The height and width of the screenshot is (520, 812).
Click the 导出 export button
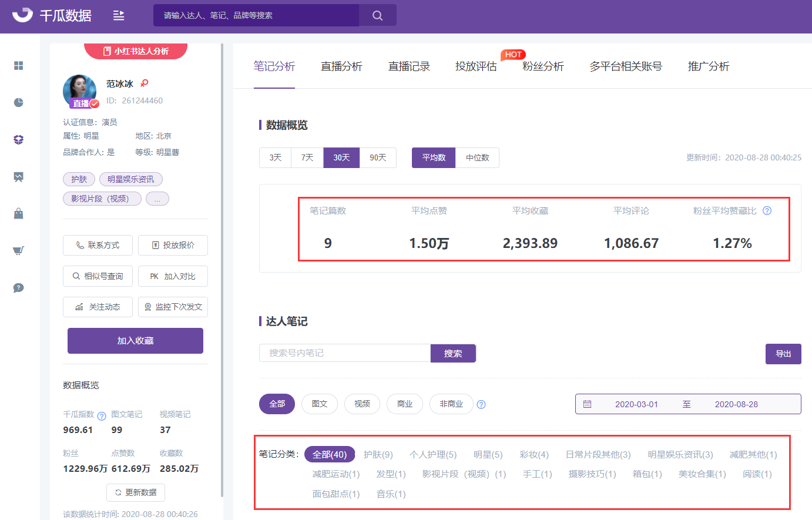[x=783, y=354]
